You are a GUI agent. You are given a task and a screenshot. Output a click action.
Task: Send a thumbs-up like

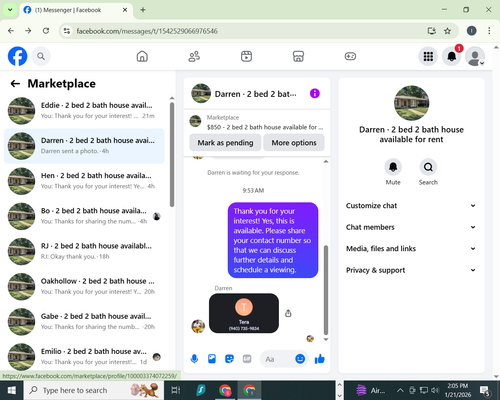click(x=320, y=359)
